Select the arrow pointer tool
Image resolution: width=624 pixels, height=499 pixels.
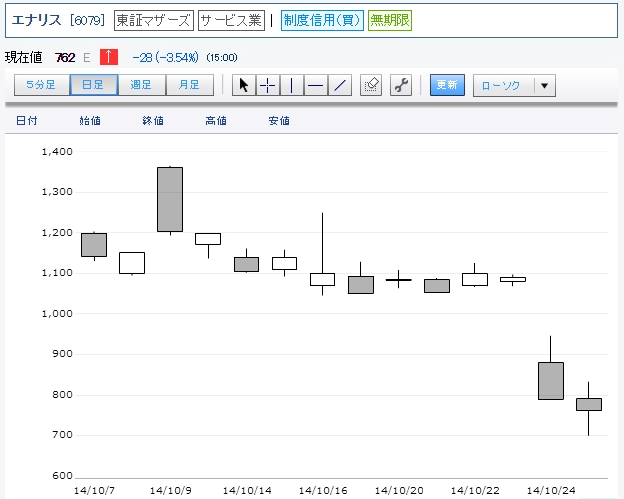point(244,85)
